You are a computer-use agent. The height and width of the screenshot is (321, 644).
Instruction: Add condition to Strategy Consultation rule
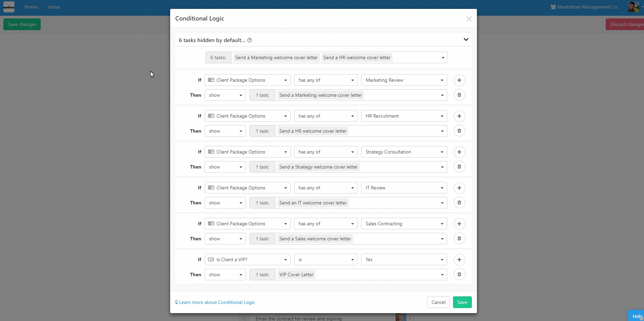459,152
